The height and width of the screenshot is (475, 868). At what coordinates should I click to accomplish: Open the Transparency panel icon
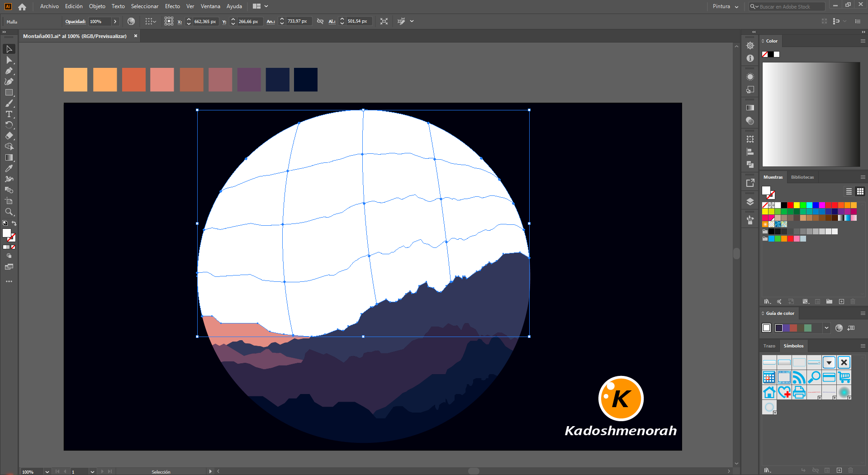coord(750,121)
